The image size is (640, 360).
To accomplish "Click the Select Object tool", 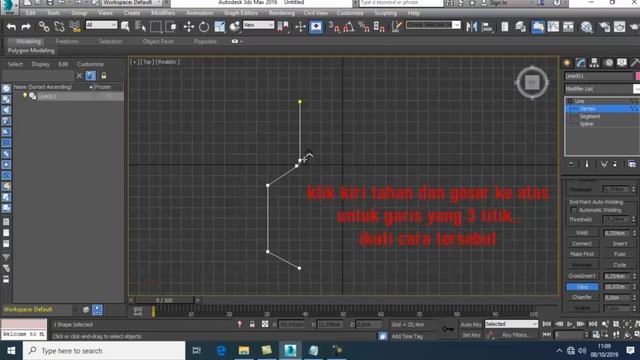I will 125,27.
